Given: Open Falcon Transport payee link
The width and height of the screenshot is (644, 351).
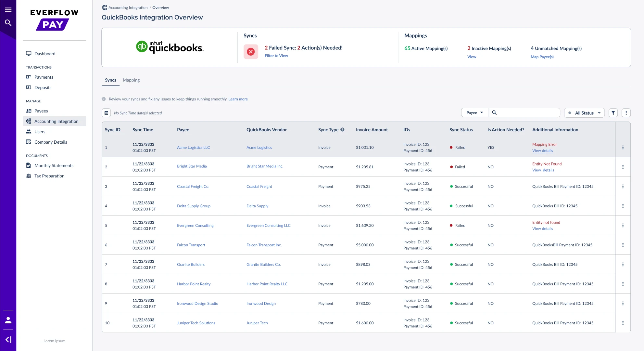Looking at the screenshot, I should pos(191,245).
